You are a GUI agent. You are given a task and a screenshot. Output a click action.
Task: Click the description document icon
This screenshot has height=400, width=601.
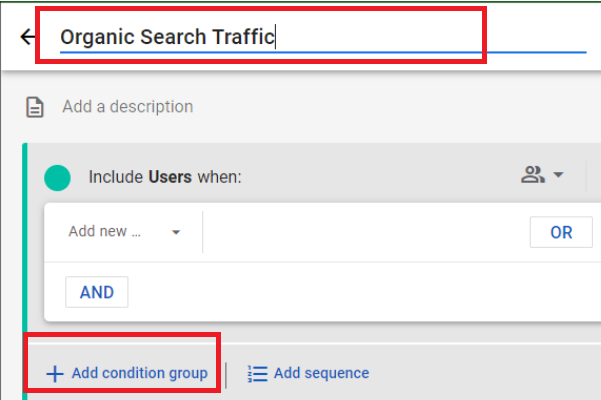(34, 107)
